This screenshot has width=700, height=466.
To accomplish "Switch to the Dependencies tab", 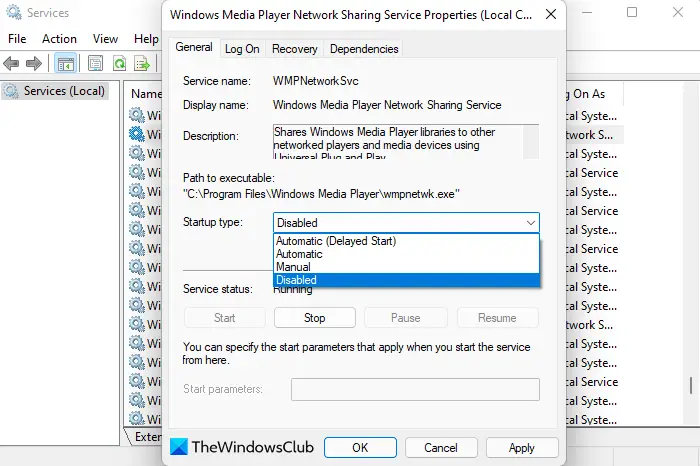I will pos(364,49).
